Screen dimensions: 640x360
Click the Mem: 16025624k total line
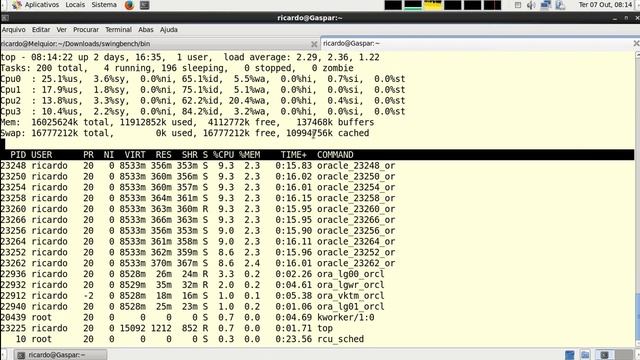[x=187, y=122]
